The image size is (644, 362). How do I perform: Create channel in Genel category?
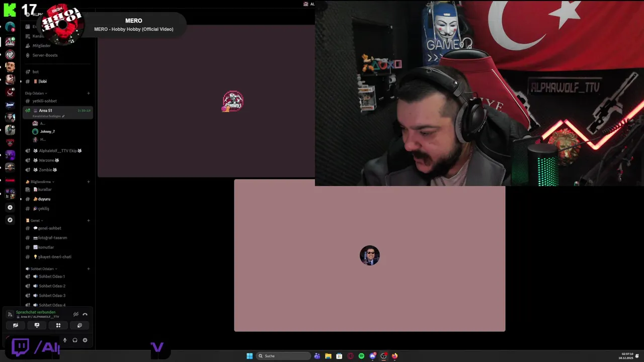pyautogui.click(x=89, y=220)
